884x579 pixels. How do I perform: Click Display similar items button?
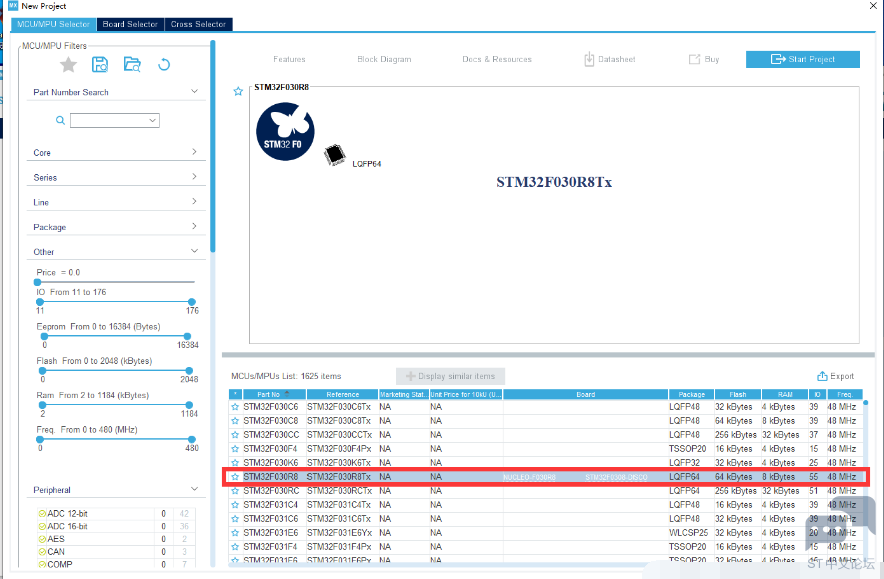(x=450, y=376)
